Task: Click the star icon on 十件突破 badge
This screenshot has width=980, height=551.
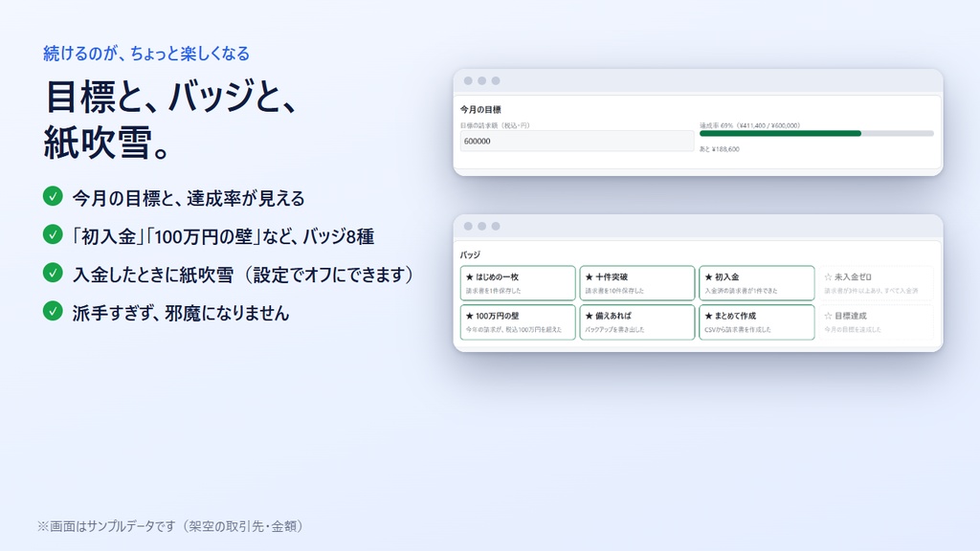Action: (589, 277)
